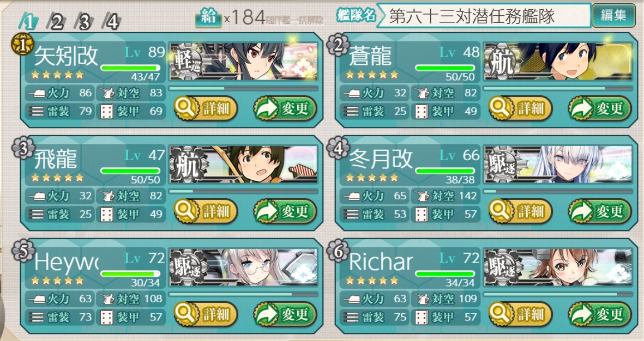Click the Heywood portrait banner
Image resolution: width=644 pixels, height=341 pixels.
[x=244, y=267]
